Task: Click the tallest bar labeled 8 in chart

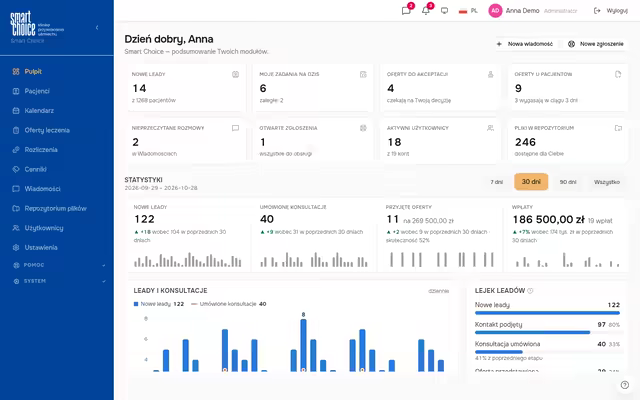Action: [303, 345]
